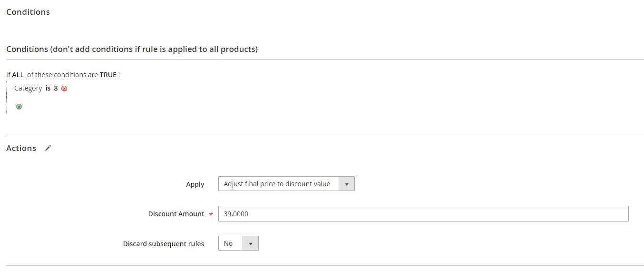Image resolution: width=644 pixels, height=272 pixels.
Task: Click the Discount Amount label
Action: tap(176, 214)
